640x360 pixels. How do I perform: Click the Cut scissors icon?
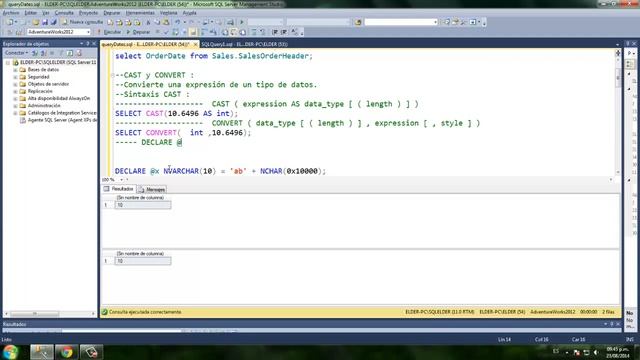(x=148, y=22)
